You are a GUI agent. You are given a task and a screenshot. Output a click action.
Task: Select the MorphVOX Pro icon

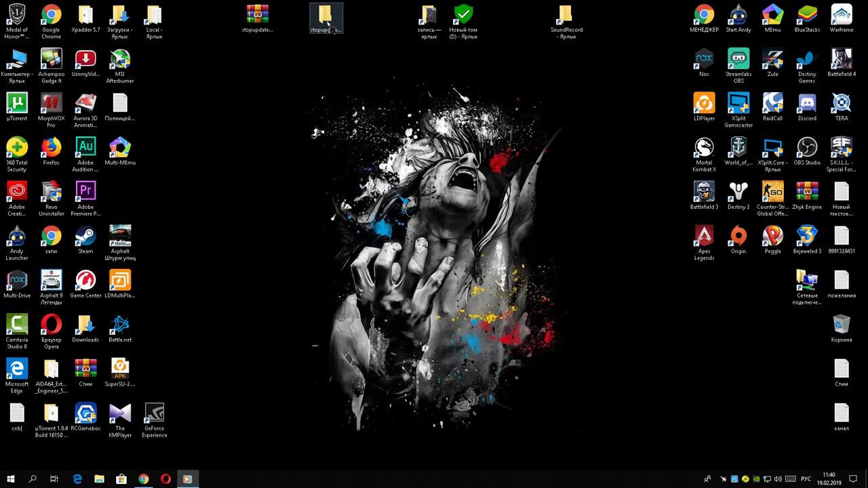point(51,110)
